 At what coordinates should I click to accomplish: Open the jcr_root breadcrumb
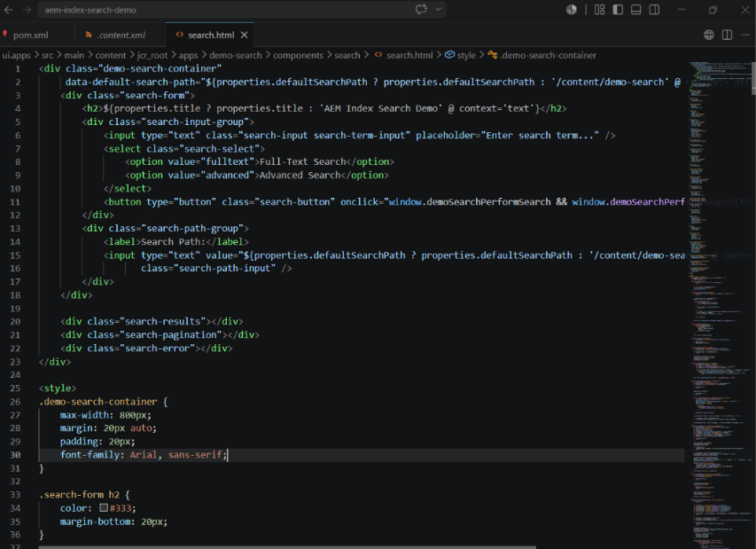coord(152,56)
